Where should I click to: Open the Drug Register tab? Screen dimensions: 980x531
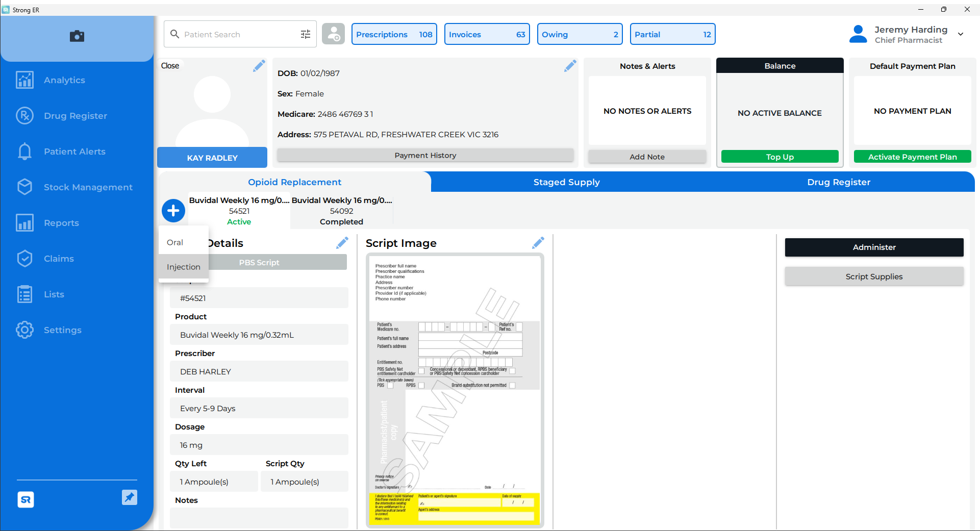pyautogui.click(x=838, y=182)
